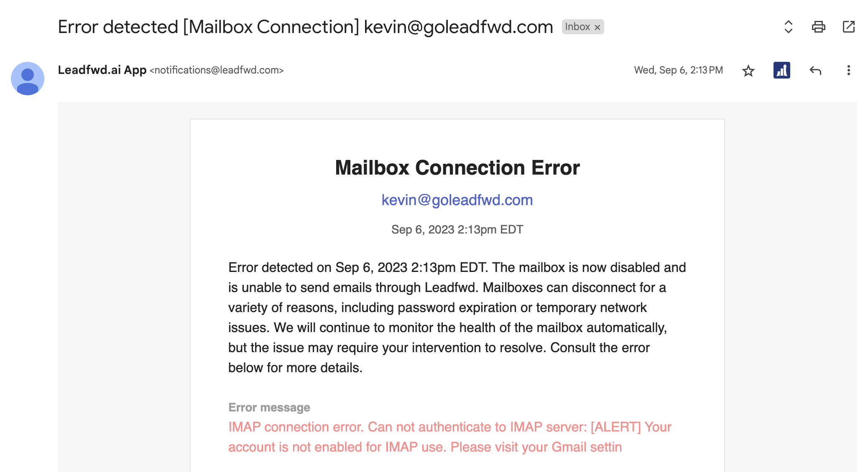This screenshot has height=472, width=868.
Task: Click the Wed, Sep 6, 2:13 PM timestamp
Action: 678,70
